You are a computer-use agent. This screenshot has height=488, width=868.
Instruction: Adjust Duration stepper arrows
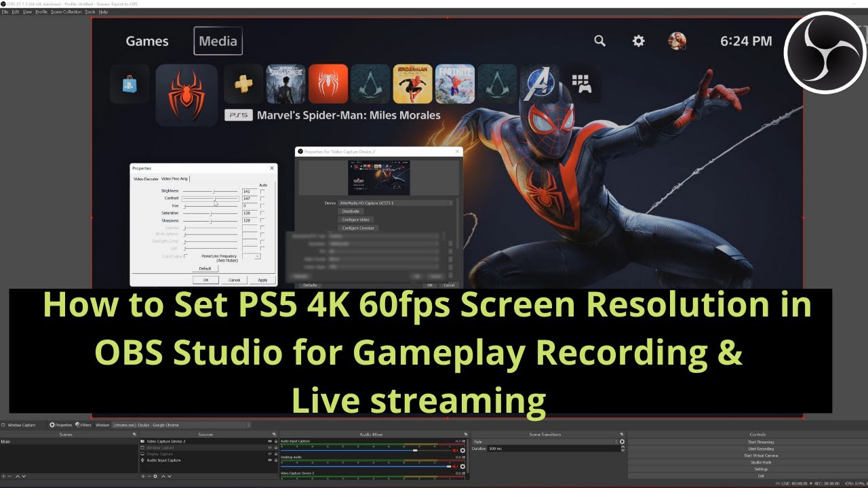click(623, 449)
